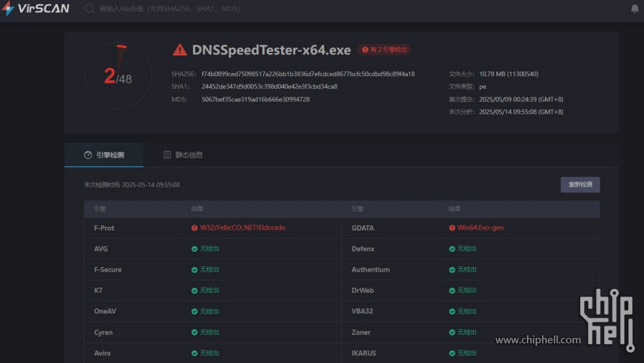Click 无检出 result in AVG row
This screenshot has height=363, width=644.
[x=210, y=249]
